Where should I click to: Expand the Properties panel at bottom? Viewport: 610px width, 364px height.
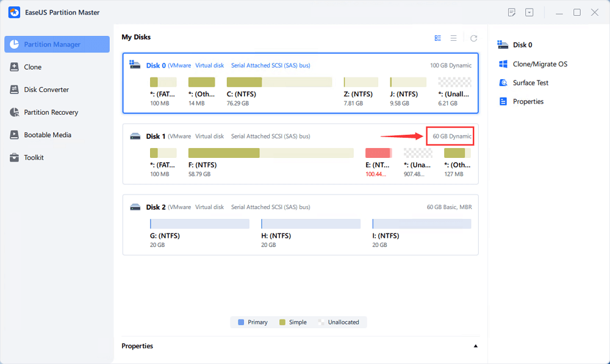click(476, 346)
